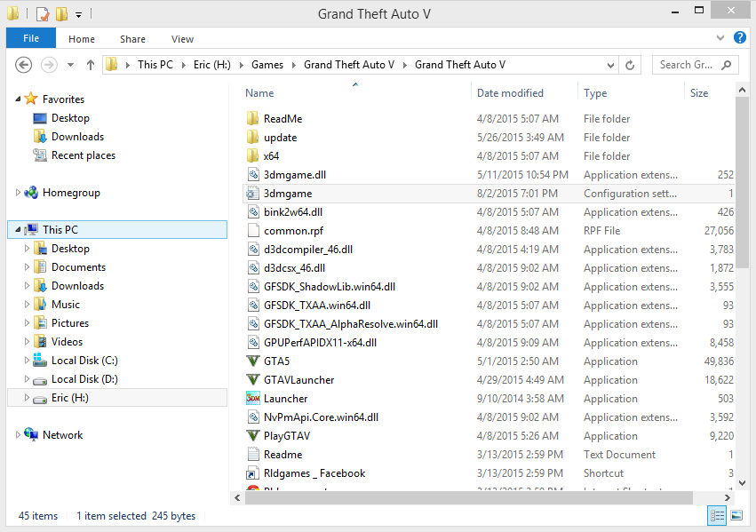Sort by the Type column header
This screenshot has width=756, height=532.
[595, 93]
